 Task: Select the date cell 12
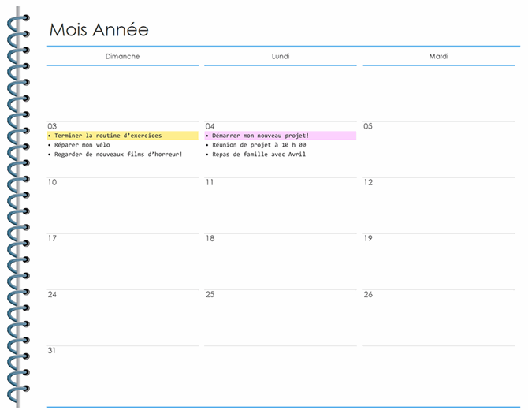(368, 182)
